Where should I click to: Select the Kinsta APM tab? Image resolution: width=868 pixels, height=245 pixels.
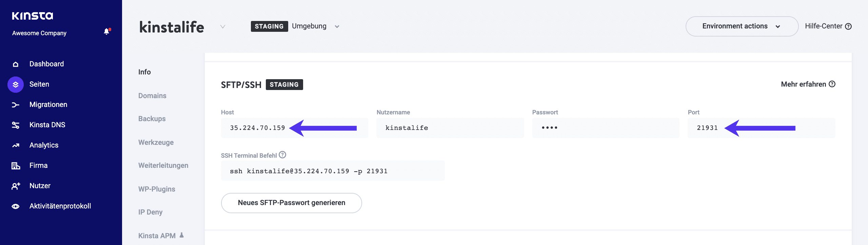157,236
